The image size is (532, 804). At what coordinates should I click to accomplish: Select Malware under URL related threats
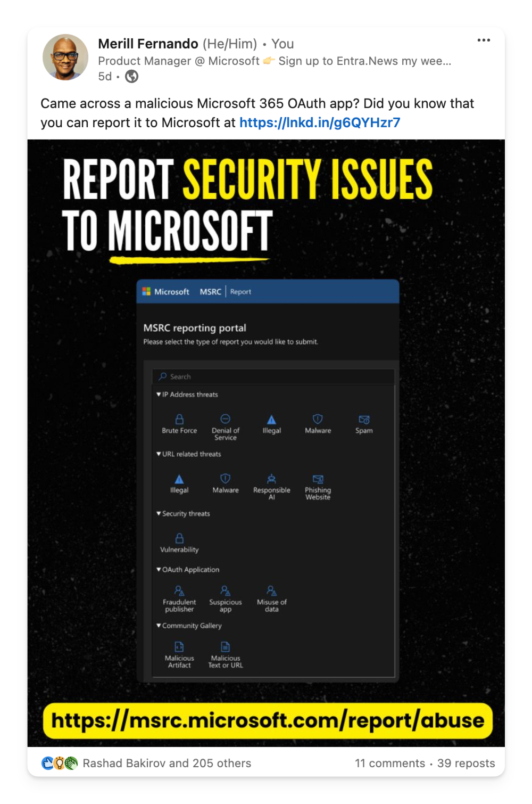coord(226,484)
